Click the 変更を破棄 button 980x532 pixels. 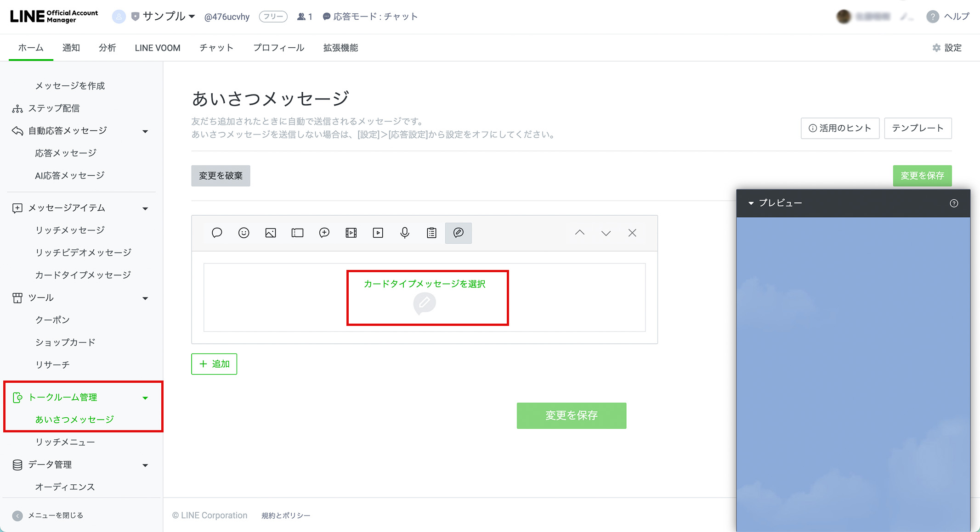click(221, 176)
